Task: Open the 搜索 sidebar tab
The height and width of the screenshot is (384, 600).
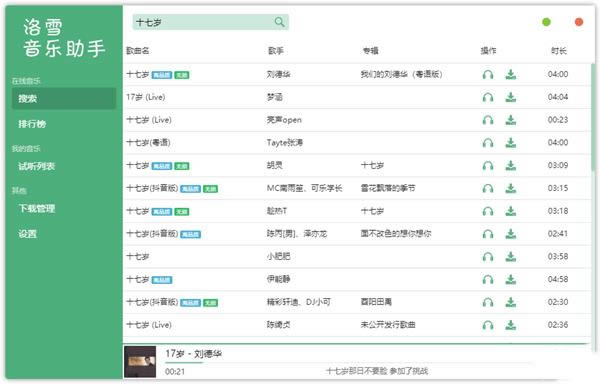Action: coord(64,99)
